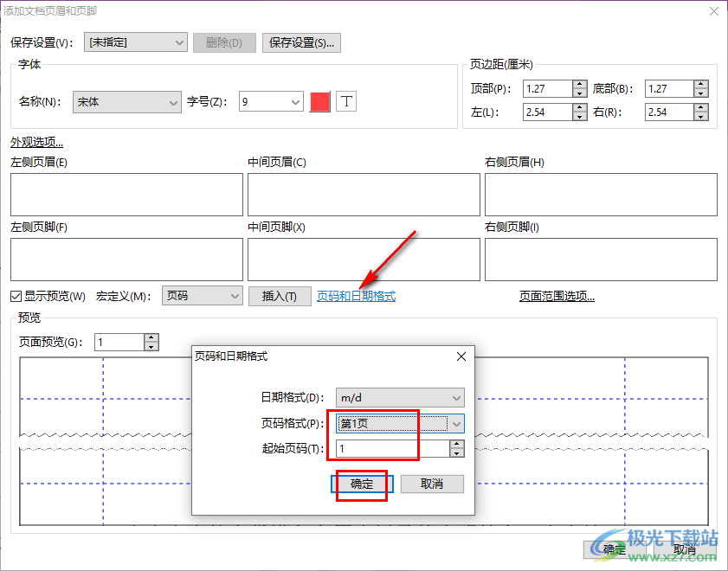Open the Appearance options link

36,142
